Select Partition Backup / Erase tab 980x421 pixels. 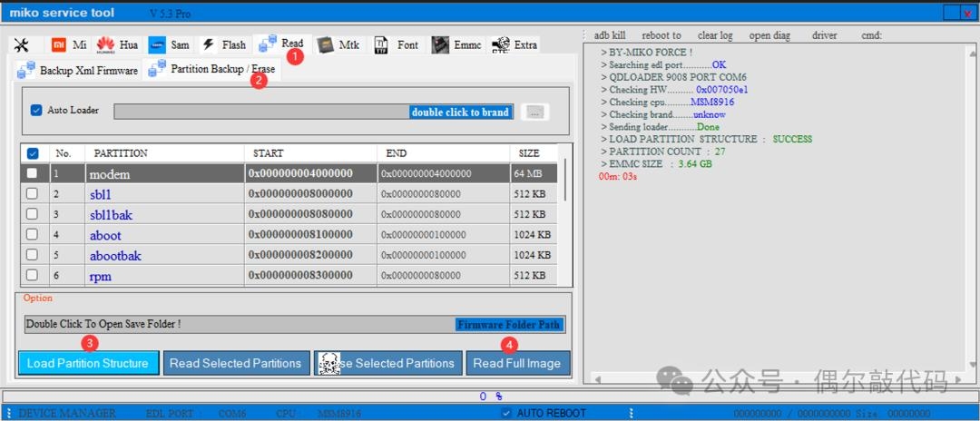tap(211, 70)
